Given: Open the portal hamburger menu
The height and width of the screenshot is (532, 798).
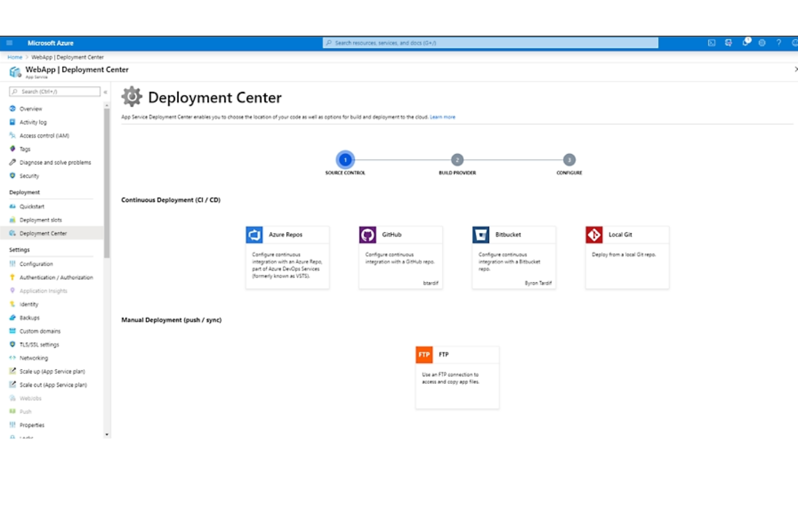Looking at the screenshot, I should click(8, 43).
